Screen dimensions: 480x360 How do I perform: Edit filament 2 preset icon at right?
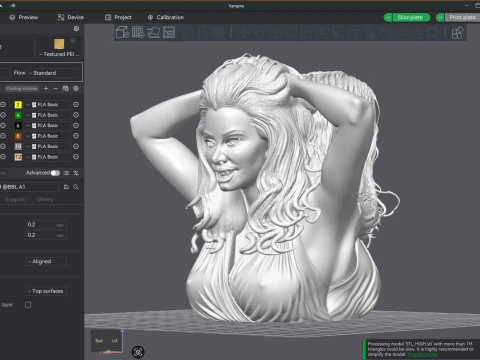point(76,105)
